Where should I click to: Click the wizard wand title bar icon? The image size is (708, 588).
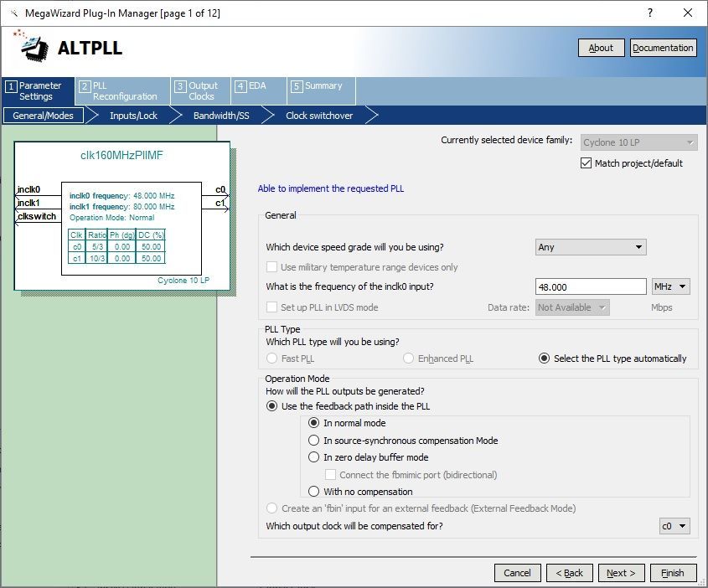(14, 13)
